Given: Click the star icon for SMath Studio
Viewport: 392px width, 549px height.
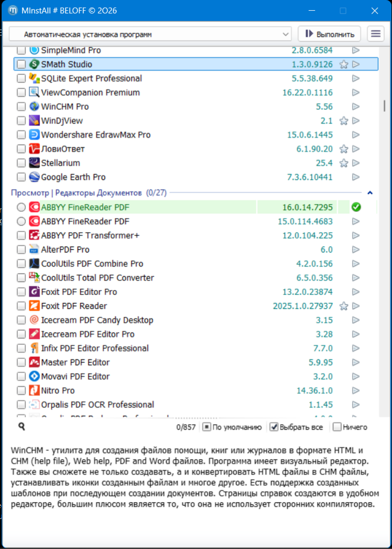Looking at the screenshot, I should (x=344, y=65).
